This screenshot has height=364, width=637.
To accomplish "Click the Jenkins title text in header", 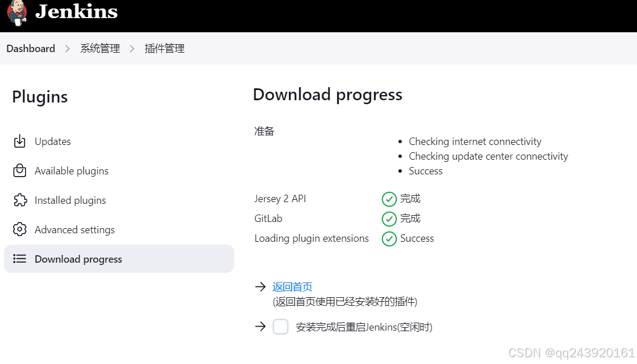I will (77, 11).
